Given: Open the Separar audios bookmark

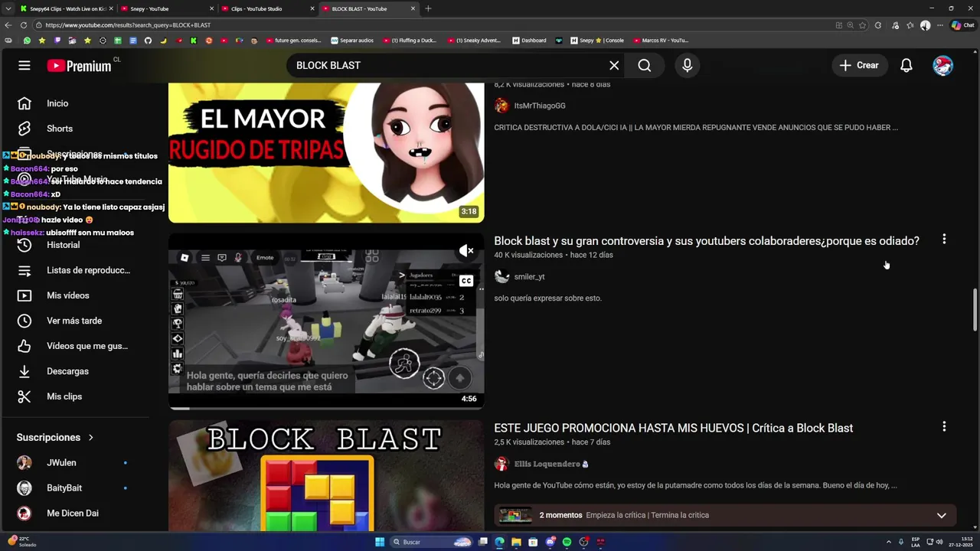Looking at the screenshot, I should click(x=353, y=40).
